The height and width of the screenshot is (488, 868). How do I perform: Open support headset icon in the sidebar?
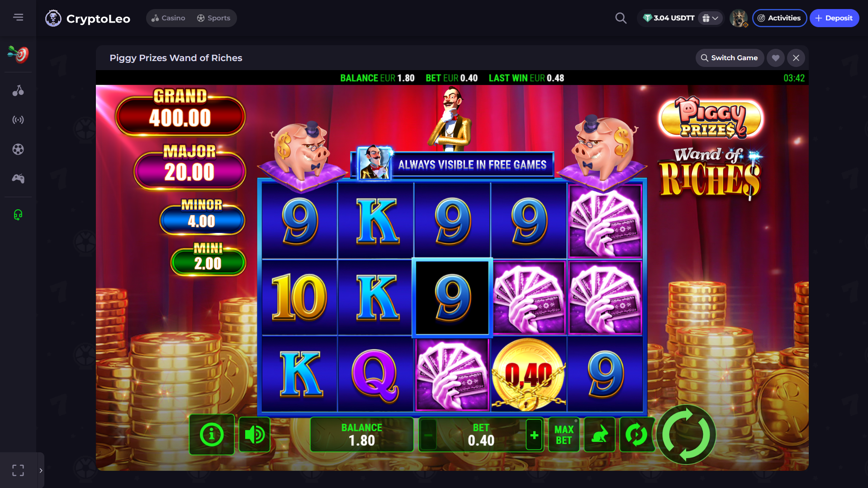coord(18,215)
